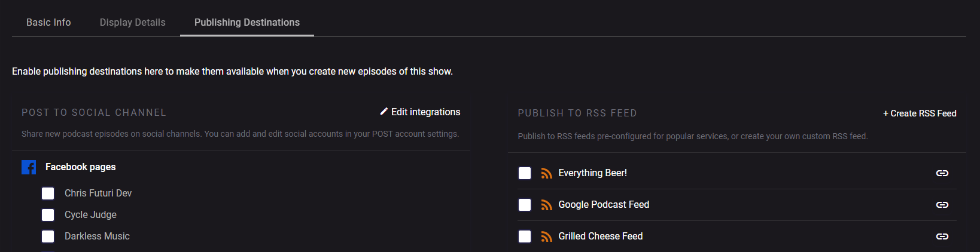Click the RSS icon next to Everything Beer!

pyautogui.click(x=546, y=173)
